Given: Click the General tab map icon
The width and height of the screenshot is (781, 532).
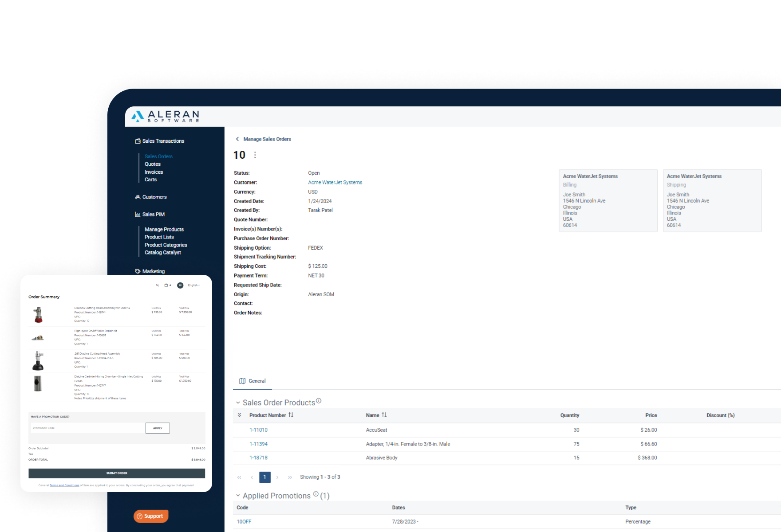Looking at the screenshot, I should 242,381.
